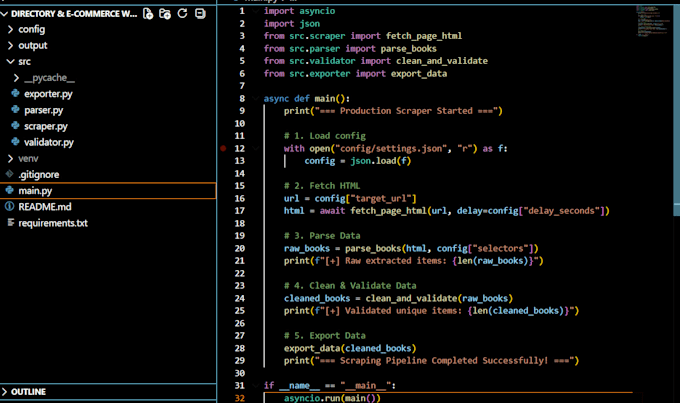Remove the breakpoint on line 12
Viewport: 680px width, 403px height.
[223, 148]
